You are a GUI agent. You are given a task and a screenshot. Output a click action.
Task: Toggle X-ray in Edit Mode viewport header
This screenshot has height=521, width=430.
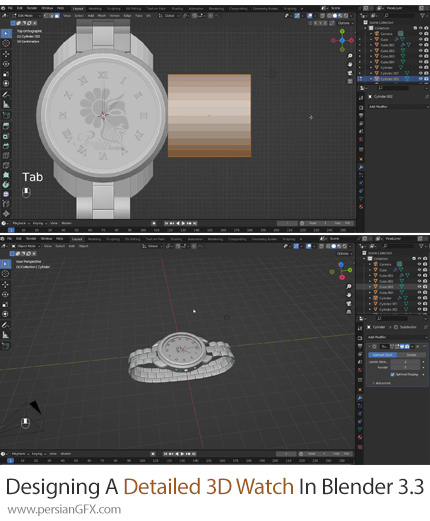click(x=322, y=15)
